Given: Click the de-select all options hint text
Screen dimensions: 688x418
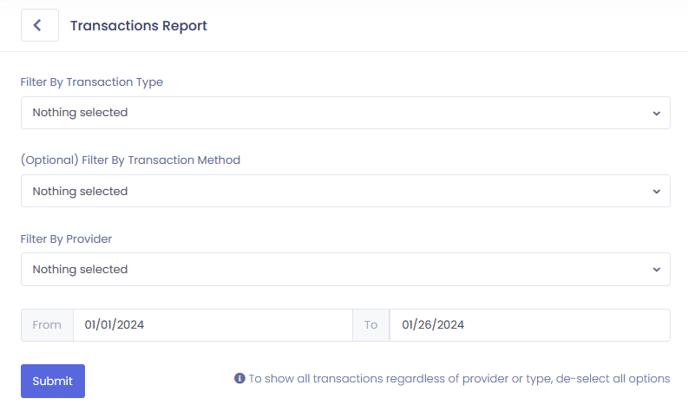Looking at the screenshot, I should 459,379.
